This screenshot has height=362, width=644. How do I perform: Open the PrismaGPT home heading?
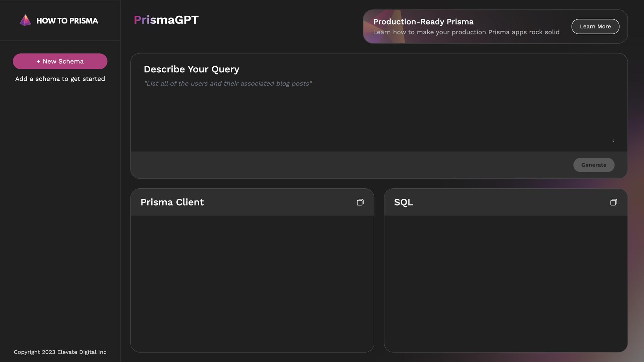[x=166, y=20]
